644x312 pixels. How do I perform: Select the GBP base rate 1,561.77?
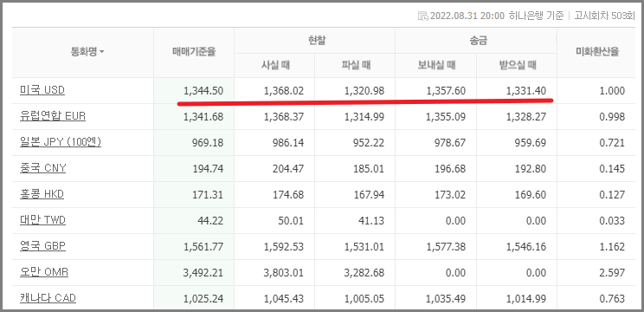pyautogui.click(x=203, y=247)
